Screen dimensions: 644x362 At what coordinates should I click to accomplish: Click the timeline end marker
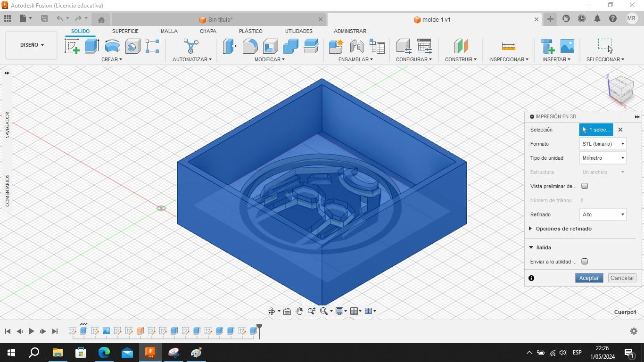point(259,331)
